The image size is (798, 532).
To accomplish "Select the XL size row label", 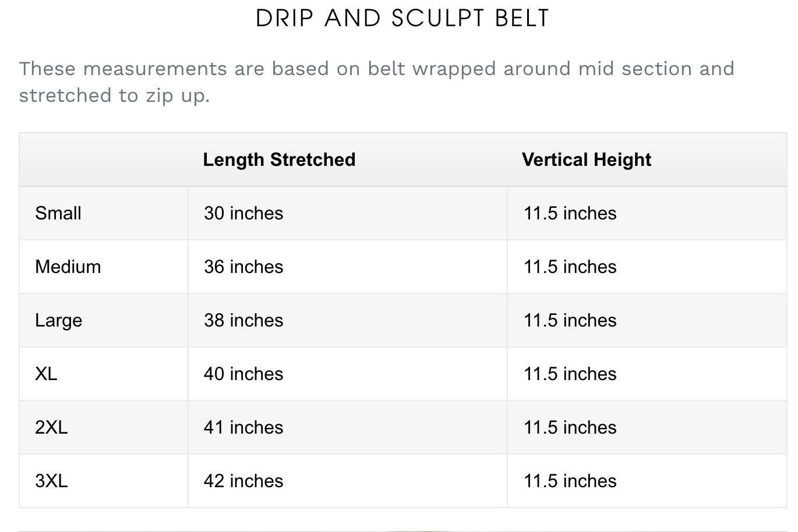I will point(46,374).
